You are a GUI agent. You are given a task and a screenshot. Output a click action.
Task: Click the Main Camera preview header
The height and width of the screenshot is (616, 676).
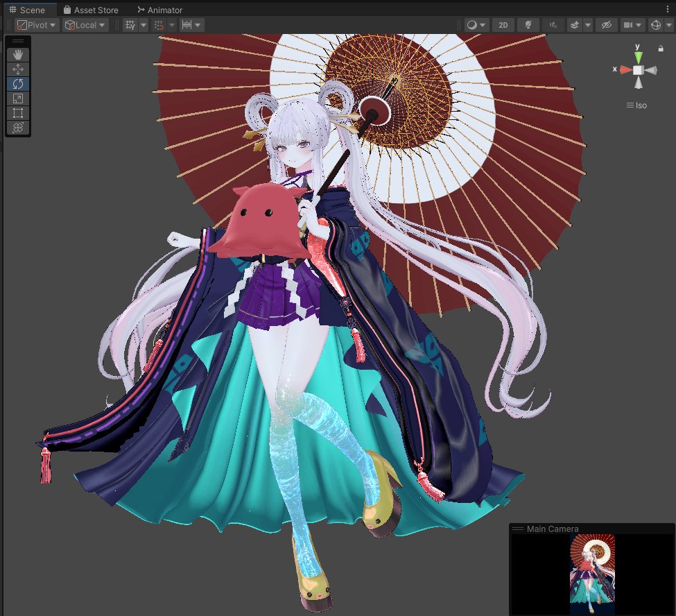(x=591, y=529)
